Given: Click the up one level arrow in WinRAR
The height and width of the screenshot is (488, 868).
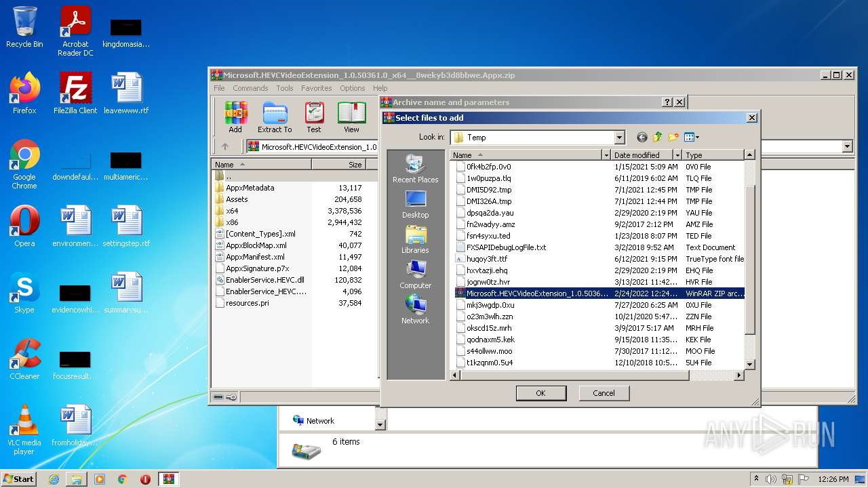Looking at the screenshot, I should pos(225,146).
